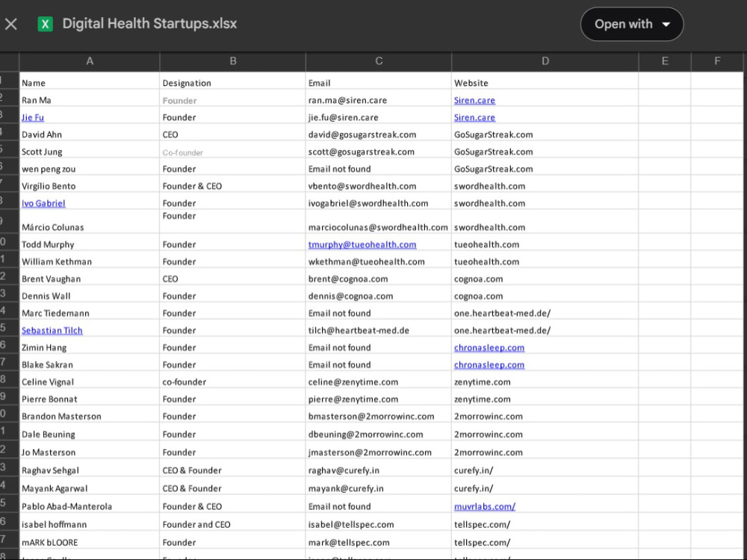Open Siren.care link in Ran Ma row
Viewport: 747px width, 560px height.
[474, 101]
